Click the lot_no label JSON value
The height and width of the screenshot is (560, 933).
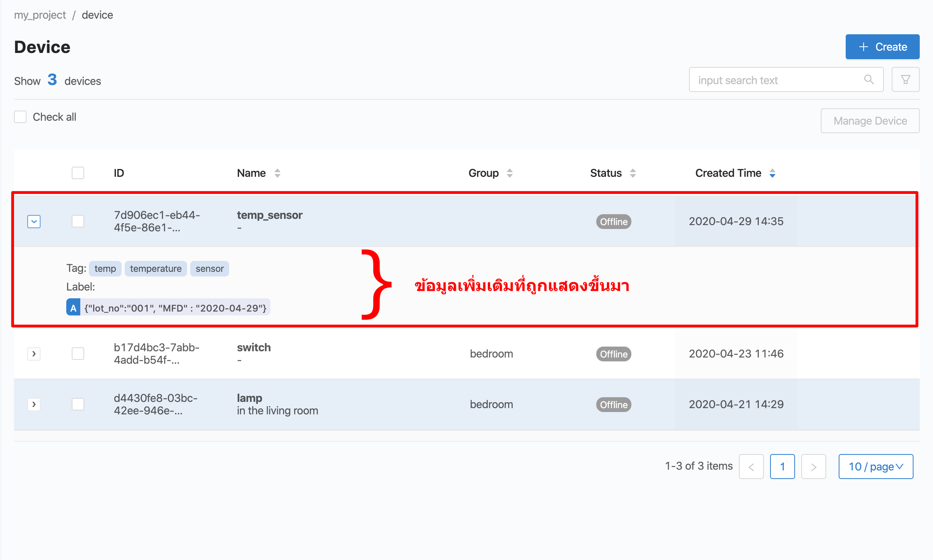click(175, 308)
